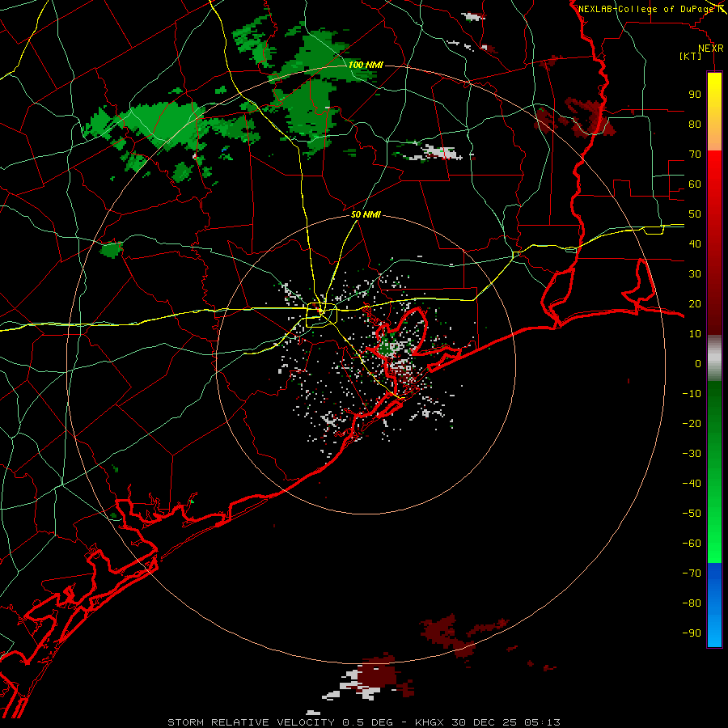Screen dimensions: 728x728
Task: Click the 10 value on the velocity scale
Action: pos(695,334)
